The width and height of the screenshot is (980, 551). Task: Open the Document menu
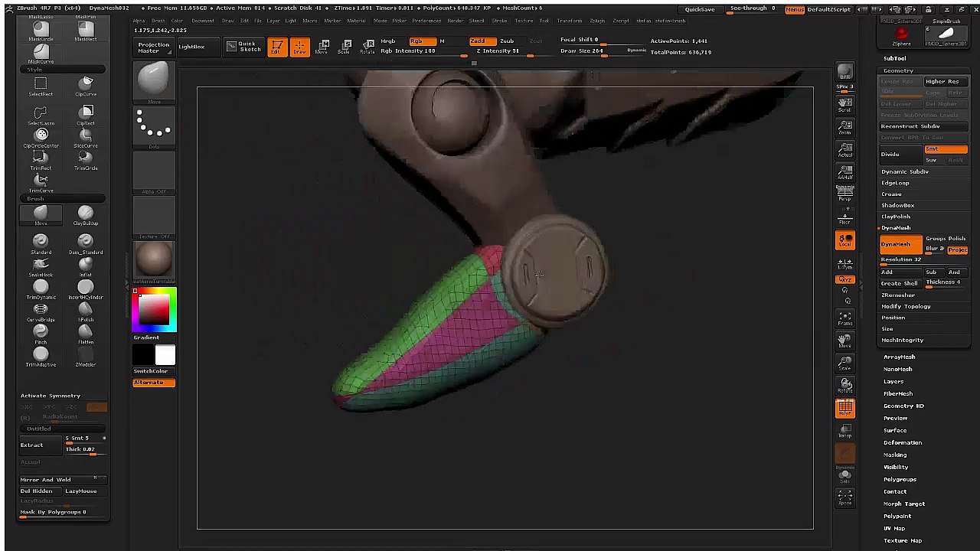coord(202,21)
